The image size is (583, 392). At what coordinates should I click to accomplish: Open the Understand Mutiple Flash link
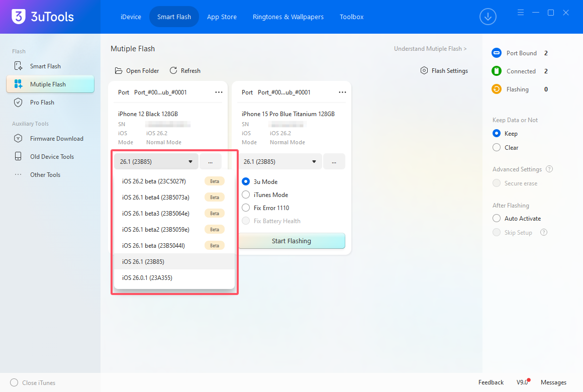click(430, 48)
